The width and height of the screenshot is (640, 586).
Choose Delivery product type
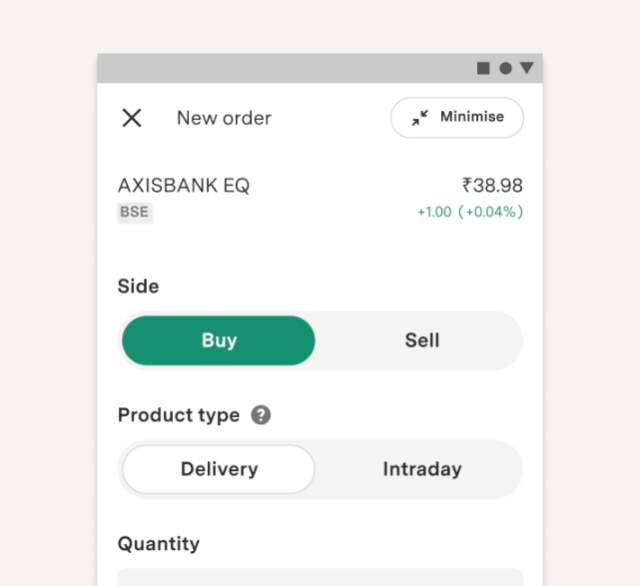coord(219,469)
